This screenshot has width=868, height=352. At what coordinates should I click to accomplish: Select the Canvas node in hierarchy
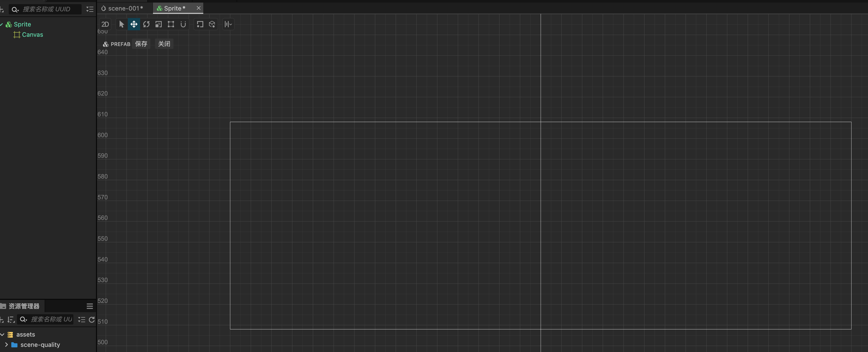pyautogui.click(x=32, y=34)
